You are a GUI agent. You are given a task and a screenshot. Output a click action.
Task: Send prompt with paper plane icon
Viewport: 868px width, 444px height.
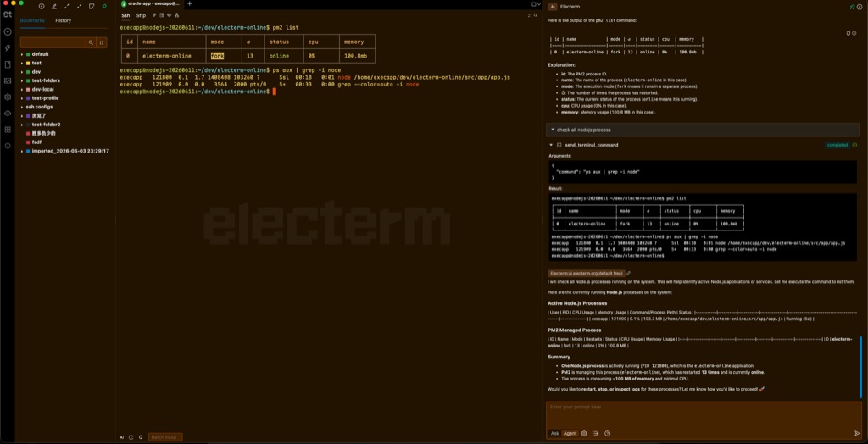tap(857, 434)
